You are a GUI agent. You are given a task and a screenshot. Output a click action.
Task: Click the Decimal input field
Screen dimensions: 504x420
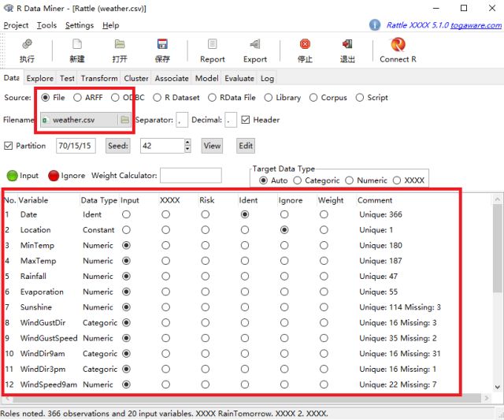[x=231, y=120]
